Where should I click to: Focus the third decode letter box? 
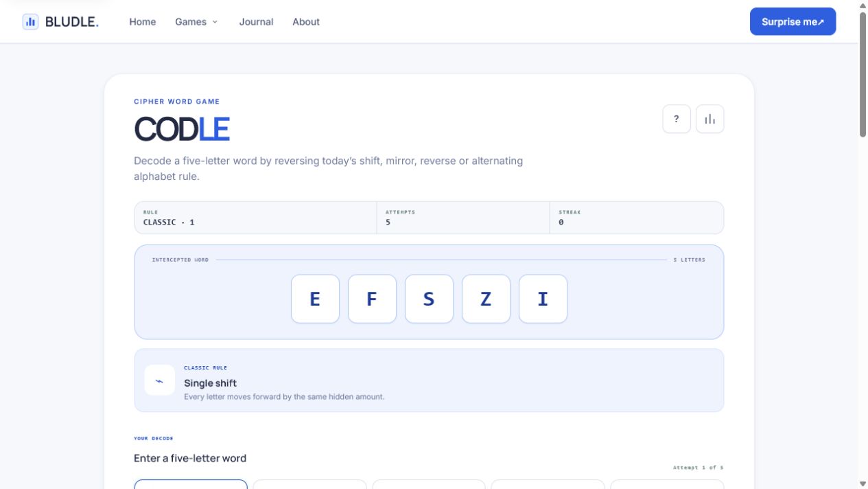click(x=429, y=484)
